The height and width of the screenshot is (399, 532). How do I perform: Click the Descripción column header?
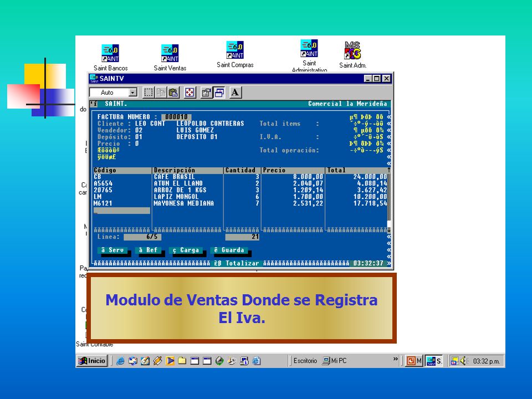[x=175, y=170]
